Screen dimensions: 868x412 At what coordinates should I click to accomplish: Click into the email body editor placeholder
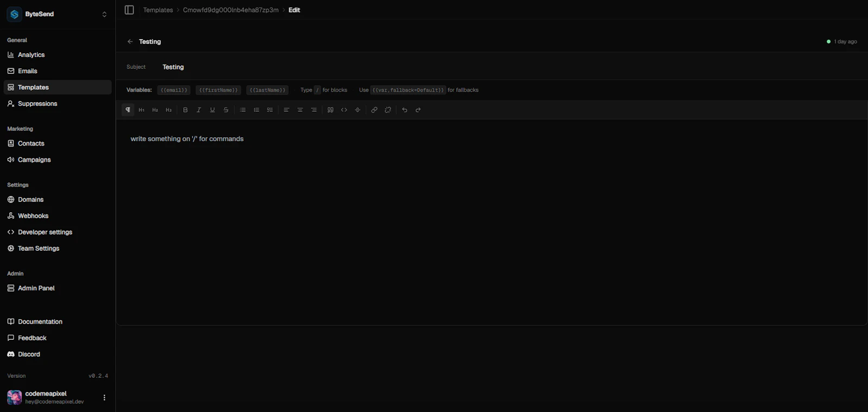click(187, 139)
